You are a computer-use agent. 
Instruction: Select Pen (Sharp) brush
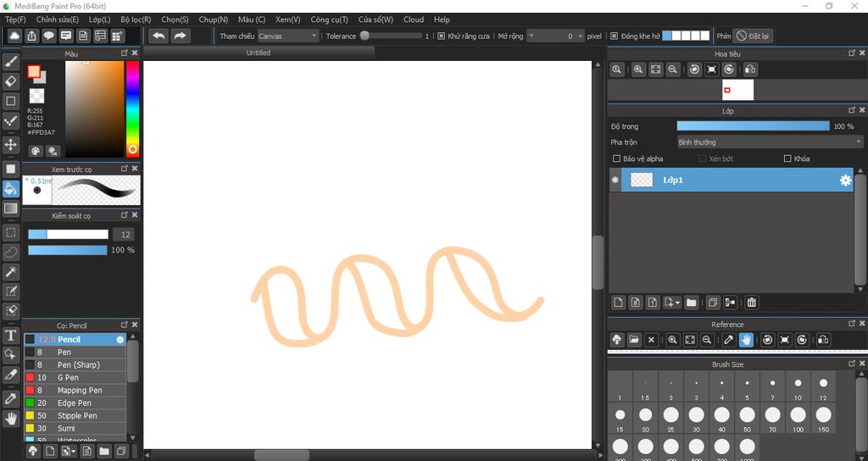click(75, 364)
